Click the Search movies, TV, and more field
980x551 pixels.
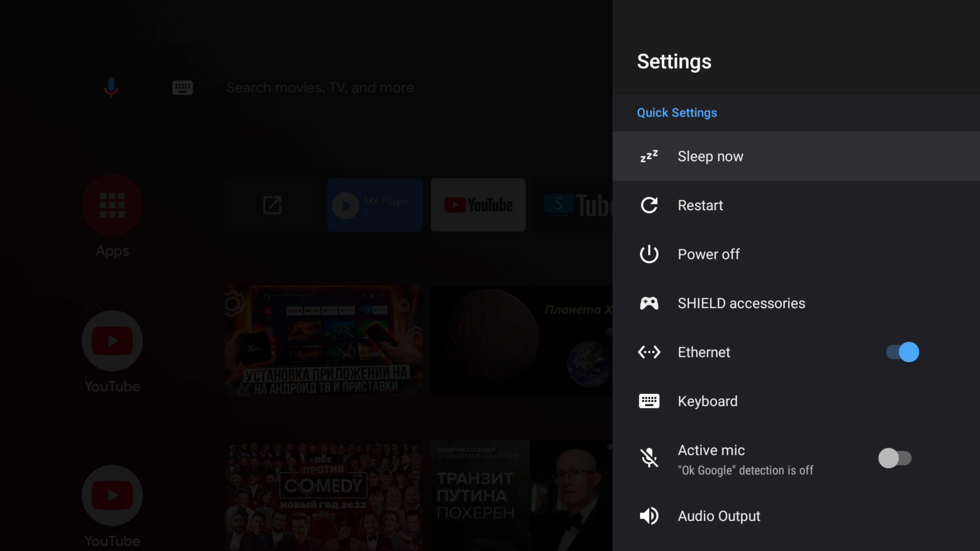click(320, 88)
